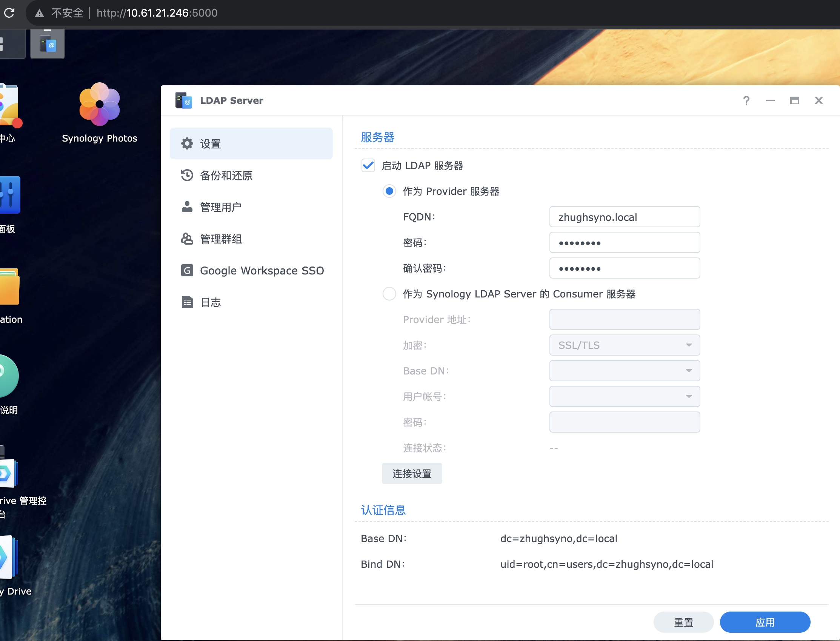Switch to Google Workspace SSO tab

coord(251,271)
